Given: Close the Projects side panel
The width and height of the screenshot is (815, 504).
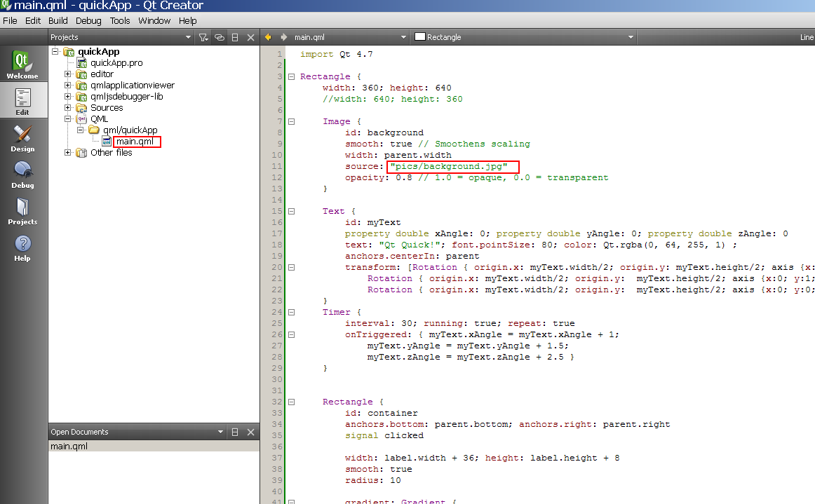Looking at the screenshot, I should click(250, 37).
